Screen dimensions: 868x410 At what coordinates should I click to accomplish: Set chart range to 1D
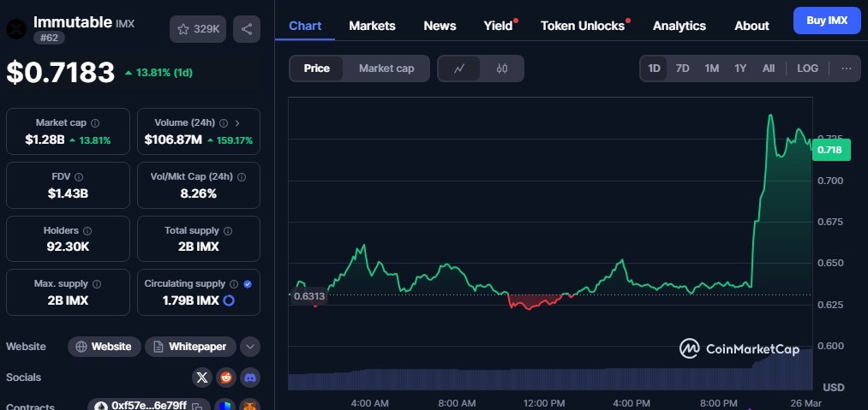pos(655,68)
